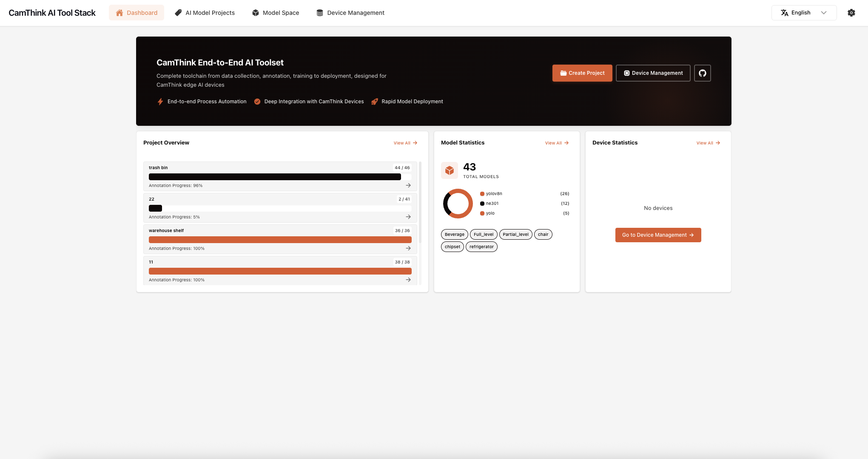Select the refrigerator tag chip
The image size is (868, 459).
click(481, 247)
